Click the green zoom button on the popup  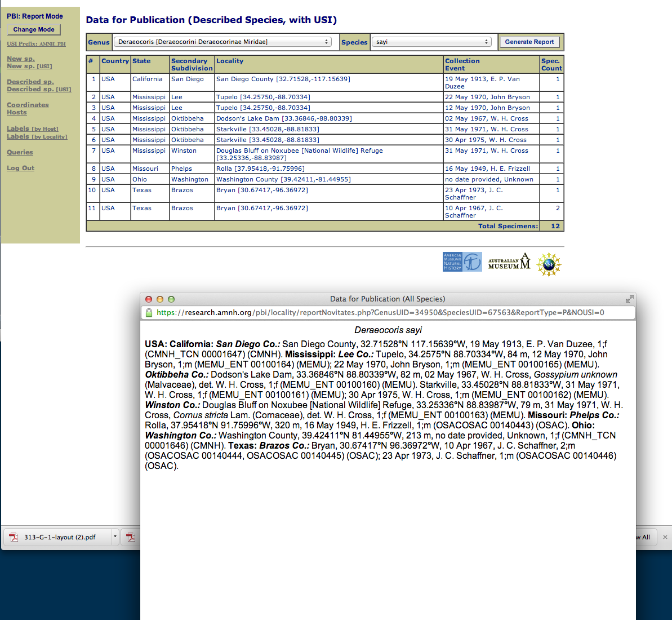[x=171, y=299]
